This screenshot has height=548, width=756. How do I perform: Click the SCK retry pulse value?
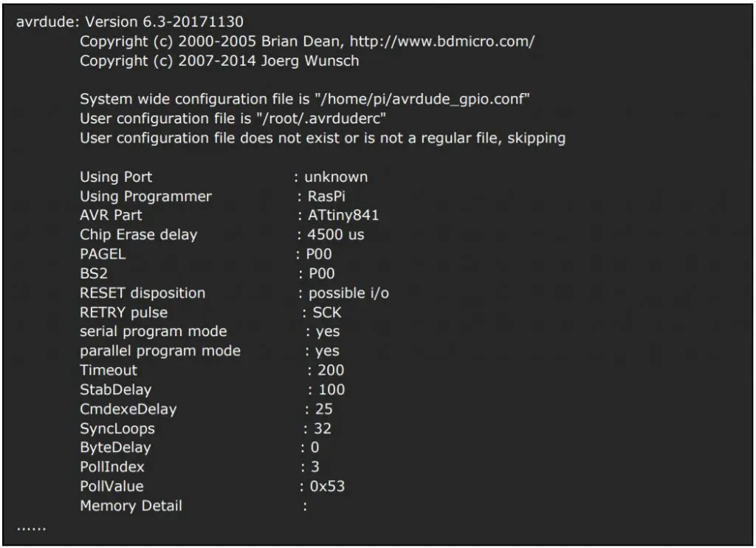[327, 312]
